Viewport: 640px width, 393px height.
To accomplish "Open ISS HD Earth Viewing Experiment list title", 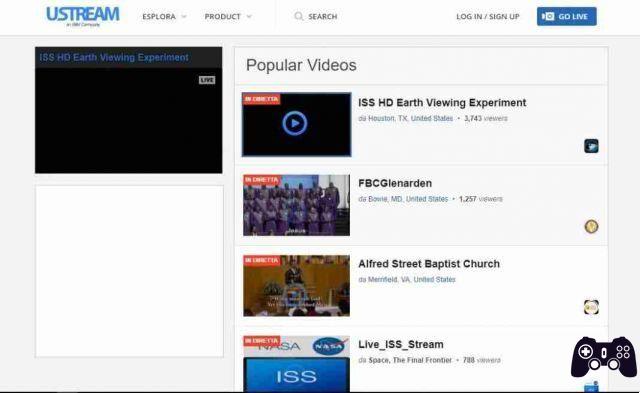I will pyautogui.click(x=442, y=103).
